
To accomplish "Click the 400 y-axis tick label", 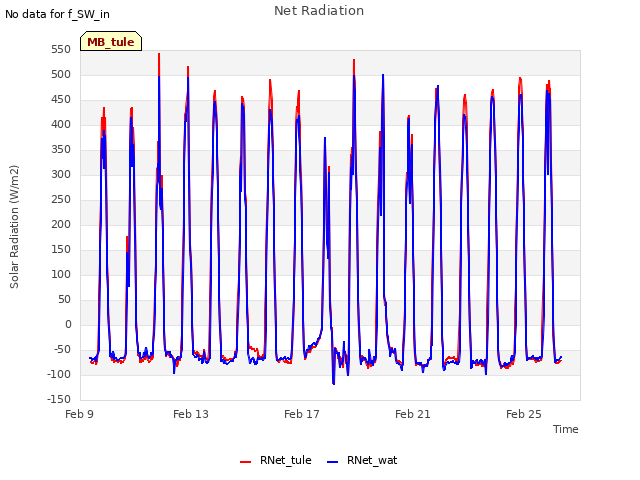I will [x=61, y=124].
